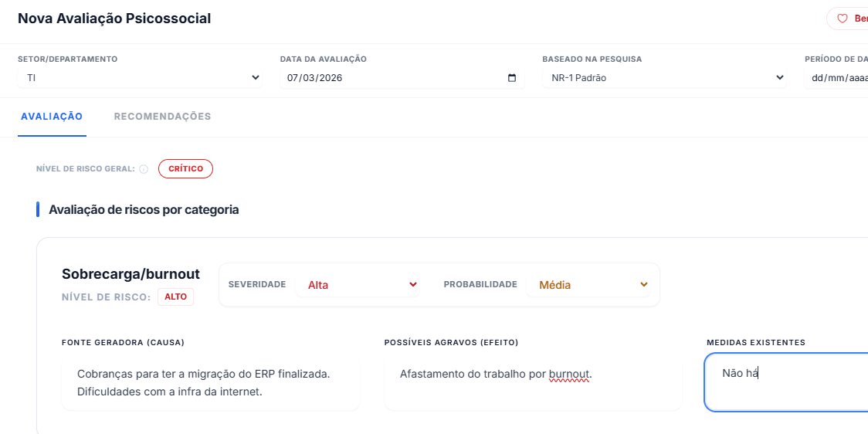
Task: Click the CRÍTICO risk level badge
Action: (x=185, y=169)
